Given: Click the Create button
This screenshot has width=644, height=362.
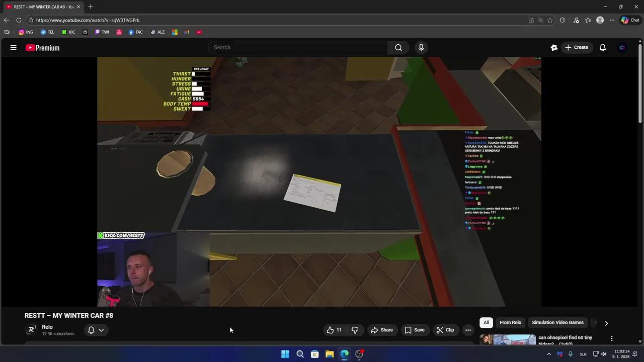Looking at the screenshot, I should pos(576,47).
